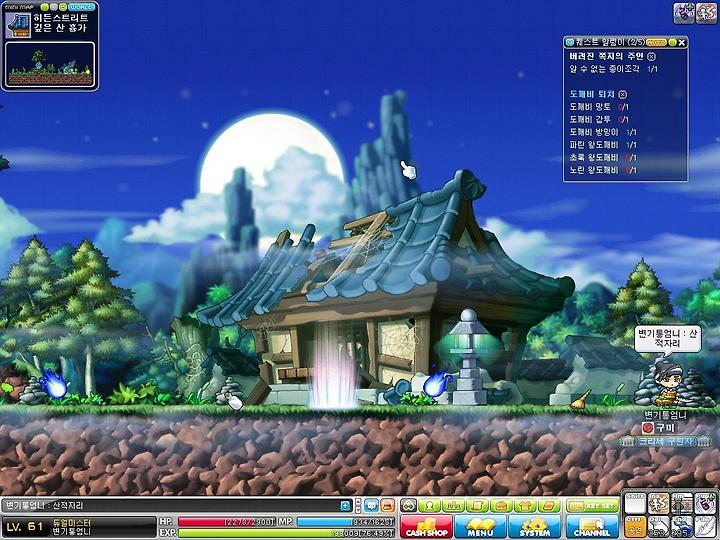
Task: Click the 듀얼마스터 job title text
Action: click(x=72, y=523)
